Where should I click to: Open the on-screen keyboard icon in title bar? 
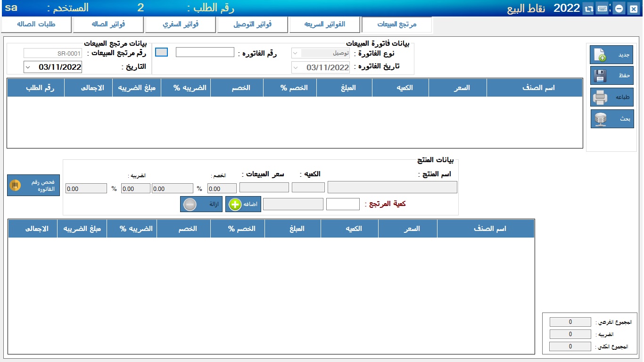coord(602,8)
